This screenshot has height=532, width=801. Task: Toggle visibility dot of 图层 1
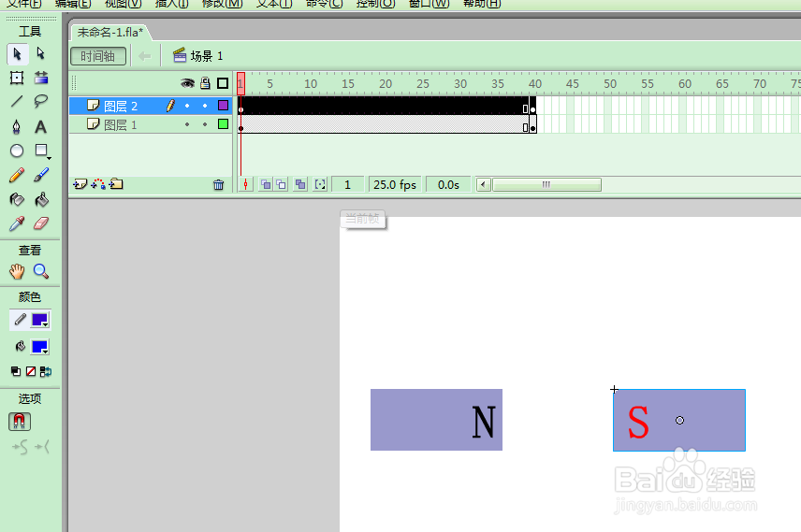pos(187,124)
